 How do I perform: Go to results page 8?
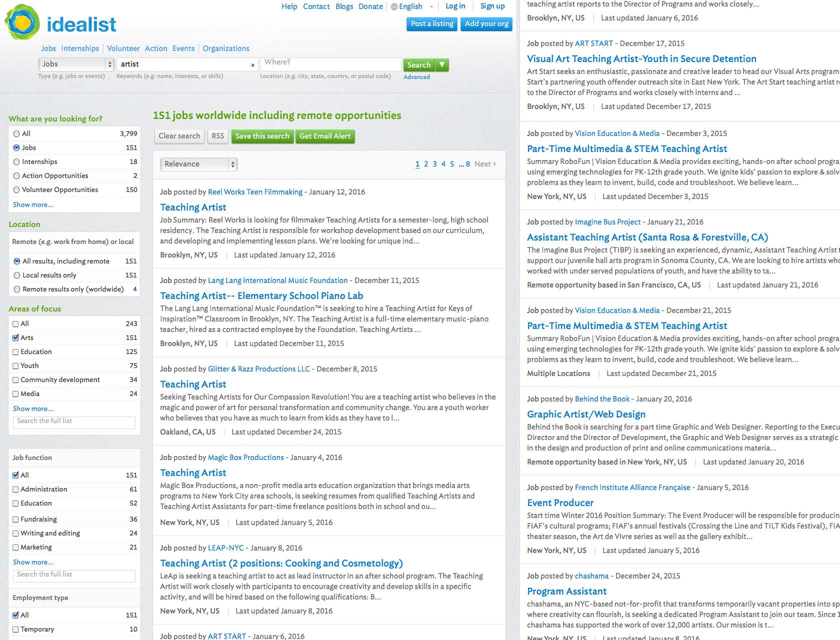[468, 164]
